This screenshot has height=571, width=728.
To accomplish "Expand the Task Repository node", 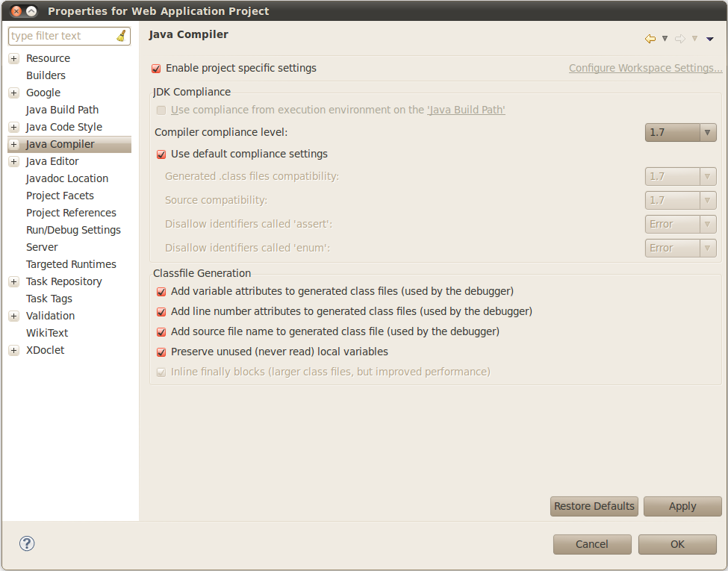I will 13,282.
